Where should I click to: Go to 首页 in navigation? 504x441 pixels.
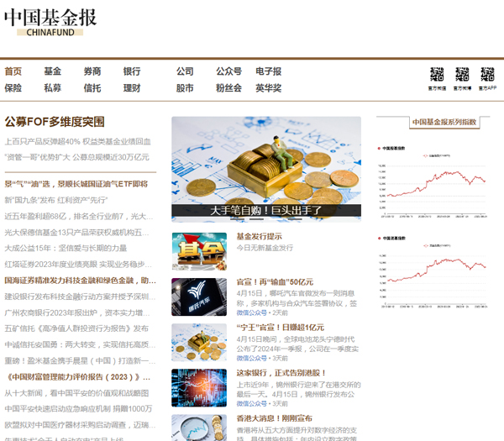pos(13,71)
